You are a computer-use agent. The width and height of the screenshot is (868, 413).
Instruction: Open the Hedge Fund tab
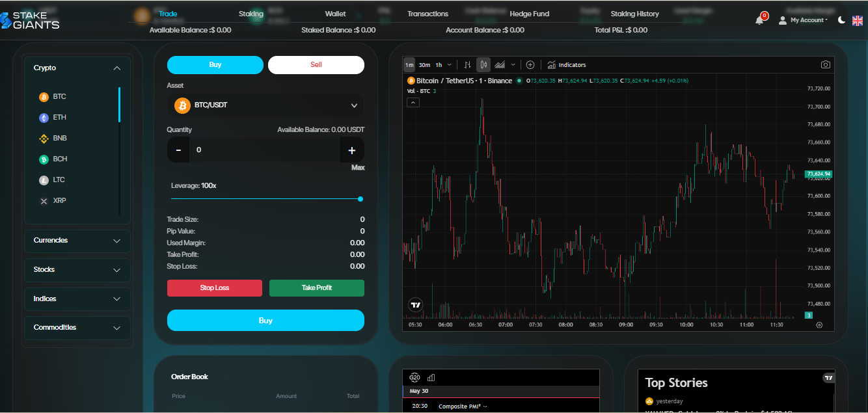529,14
